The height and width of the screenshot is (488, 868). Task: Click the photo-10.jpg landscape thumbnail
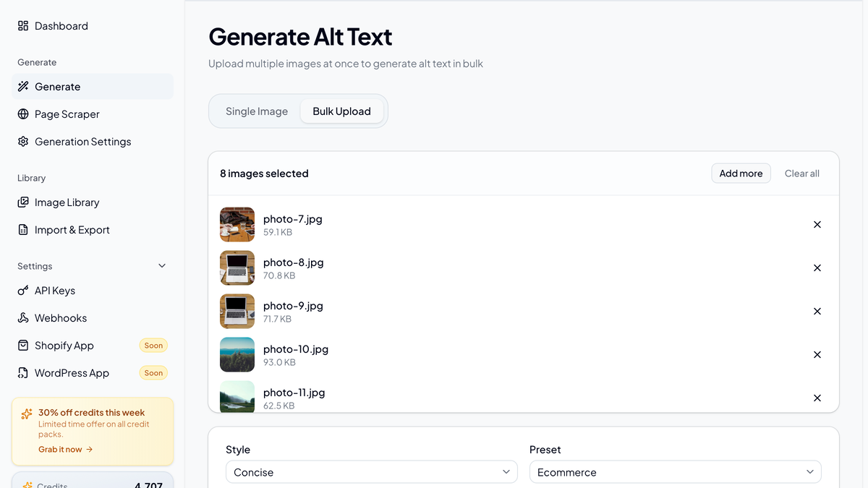pyautogui.click(x=237, y=355)
